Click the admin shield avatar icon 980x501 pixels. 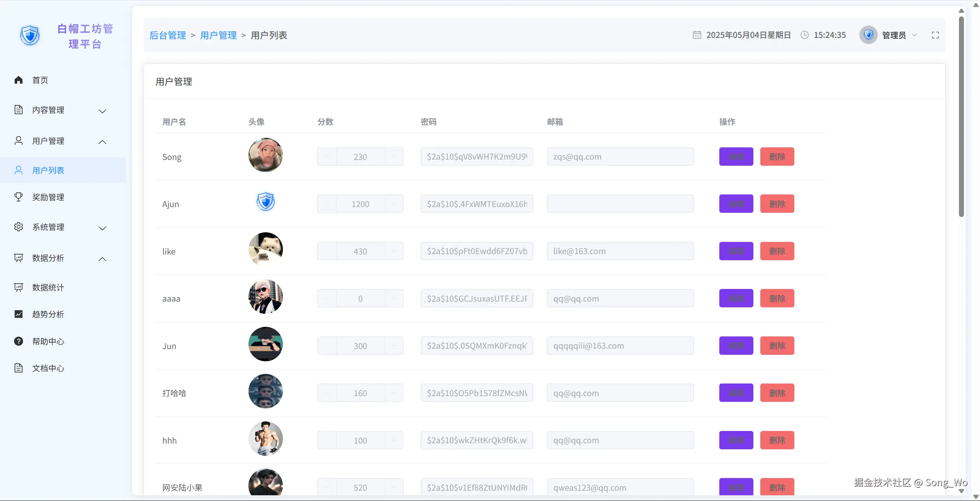pos(869,34)
